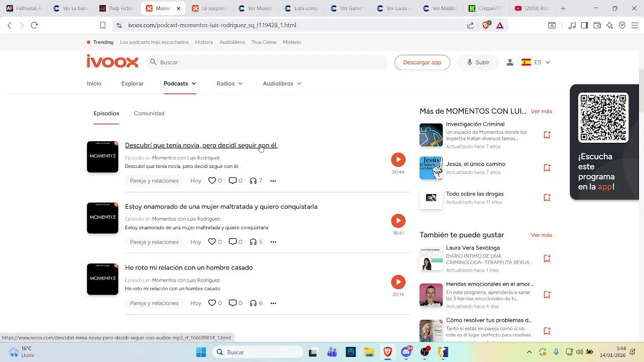Click the Subir upload button

[477, 62]
